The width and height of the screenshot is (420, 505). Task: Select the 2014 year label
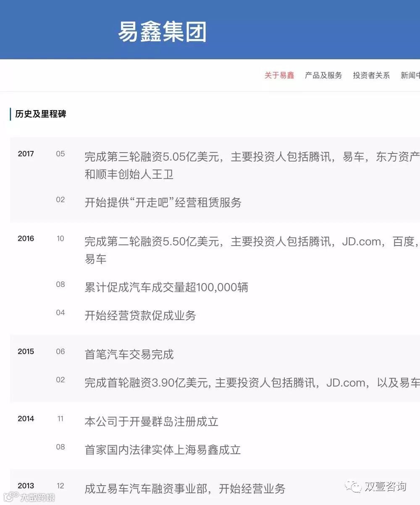(x=26, y=419)
